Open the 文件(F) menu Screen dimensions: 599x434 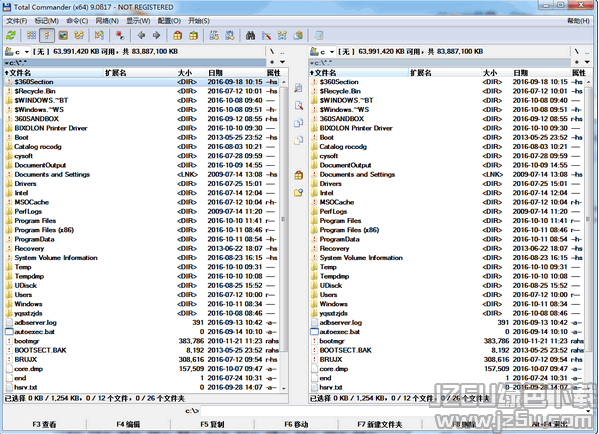coord(16,21)
